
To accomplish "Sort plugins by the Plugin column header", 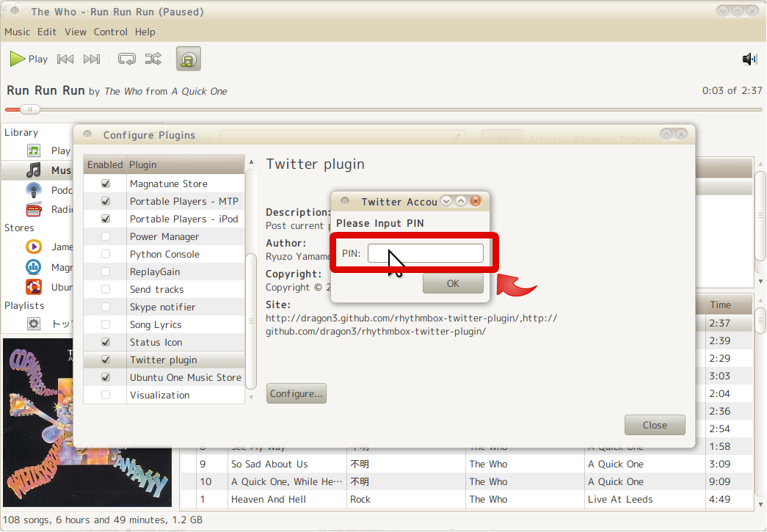I will [x=186, y=165].
